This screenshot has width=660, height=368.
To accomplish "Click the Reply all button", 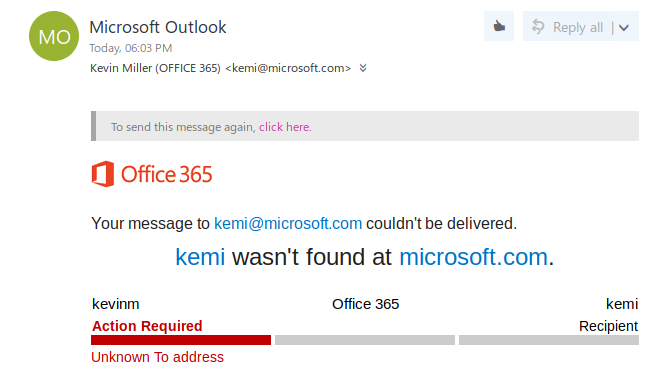I will 568,27.
